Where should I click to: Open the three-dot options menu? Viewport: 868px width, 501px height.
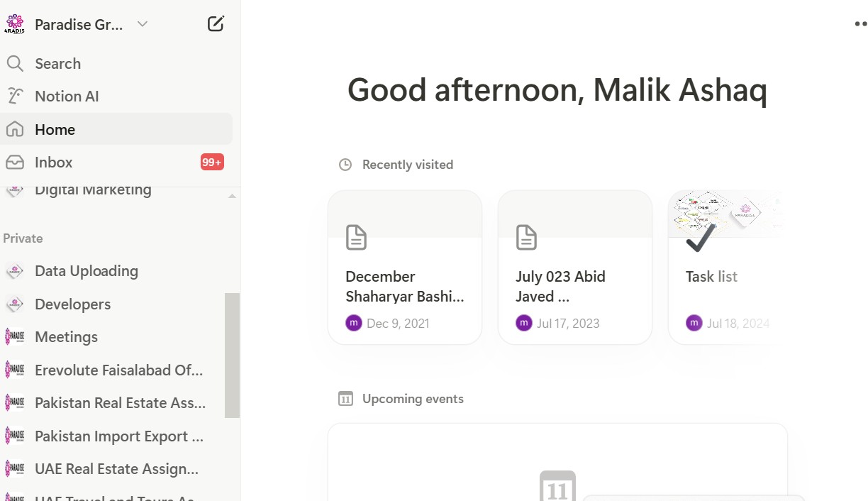point(860,24)
